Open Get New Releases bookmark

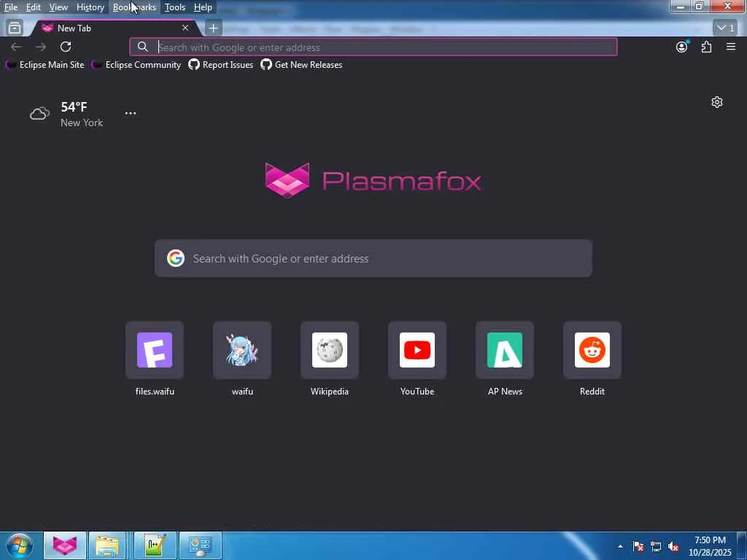[x=301, y=65]
